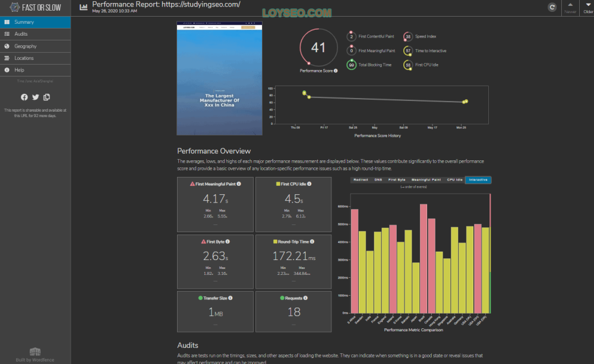
Task: Select the DNS chart tab
Action: click(x=378, y=180)
